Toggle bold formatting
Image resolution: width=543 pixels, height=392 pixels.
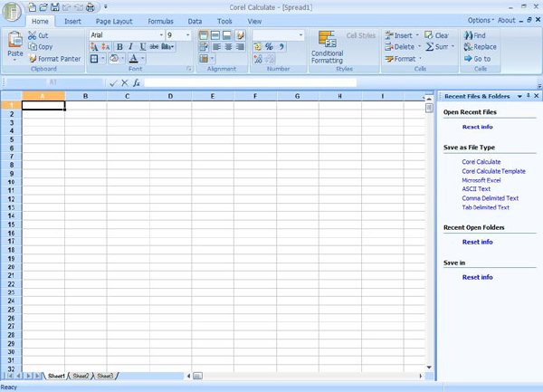(119, 47)
